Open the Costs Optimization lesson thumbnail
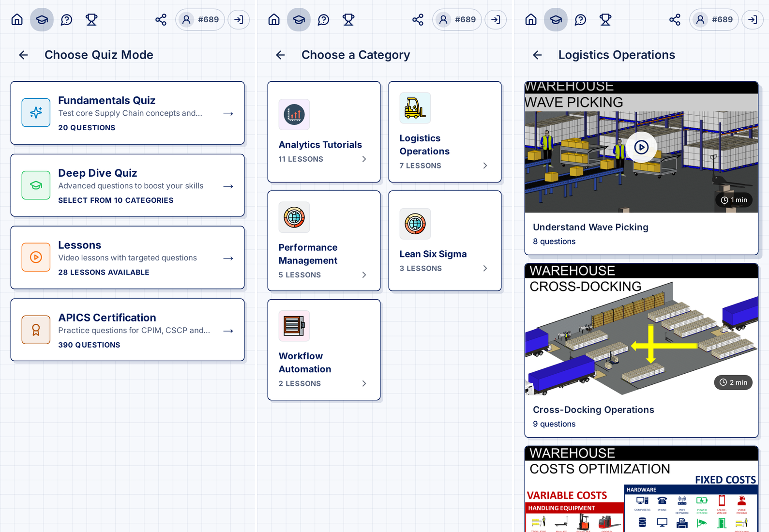 tap(641, 489)
